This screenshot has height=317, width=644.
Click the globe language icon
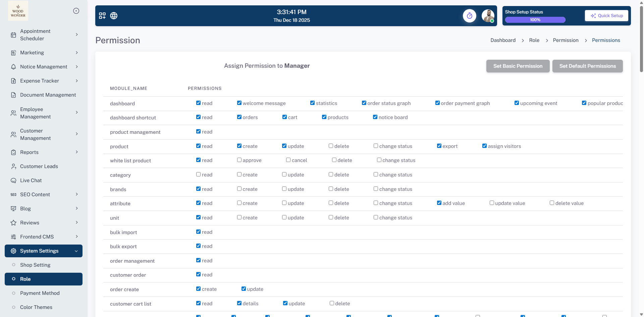point(114,16)
